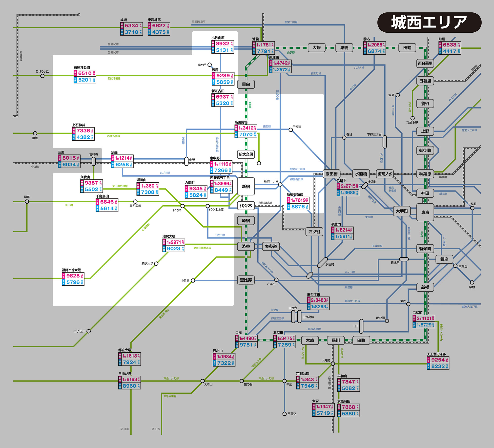Click the 恵比寿 station box
This screenshot has height=448, width=494.
(246, 280)
